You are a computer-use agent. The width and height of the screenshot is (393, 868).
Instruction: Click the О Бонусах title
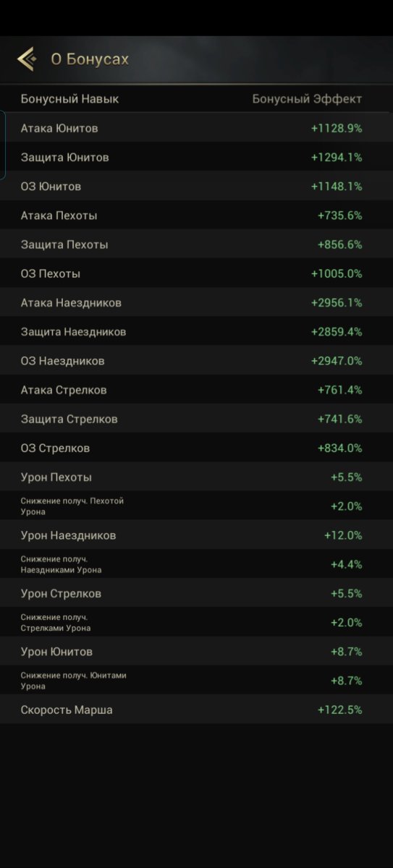click(90, 59)
